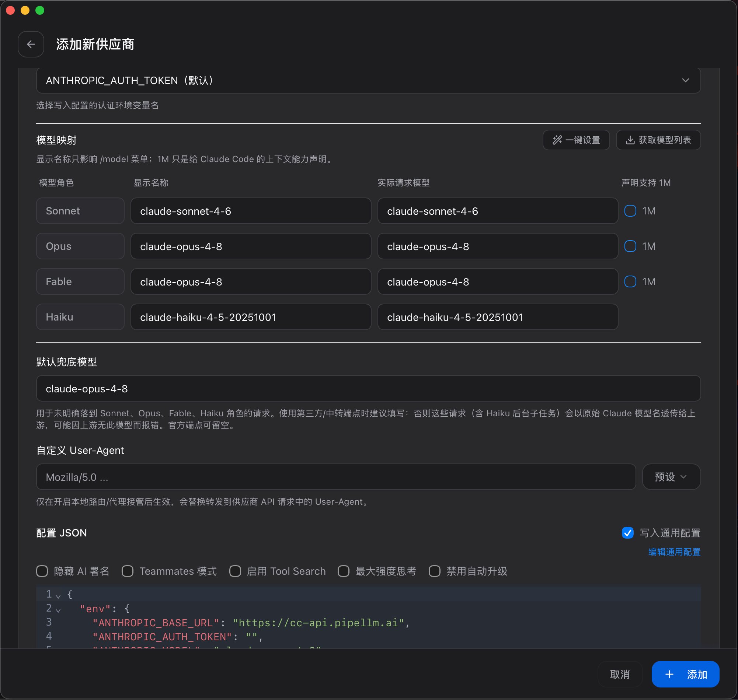Edit Haiku actual request model field
The image size is (738, 700).
(x=498, y=317)
